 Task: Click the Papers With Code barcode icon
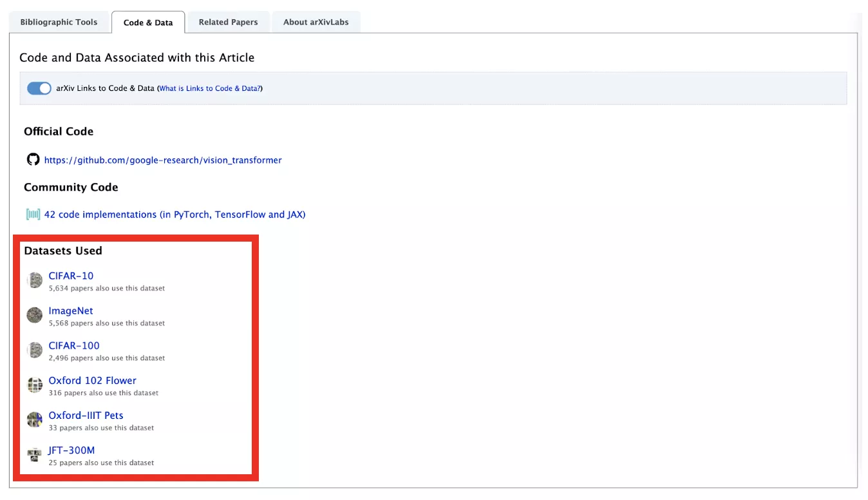point(33,213)
